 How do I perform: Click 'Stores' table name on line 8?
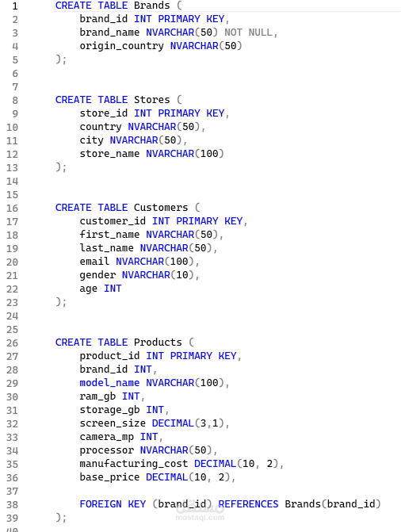pyautogui.click(x=151, y=100)
